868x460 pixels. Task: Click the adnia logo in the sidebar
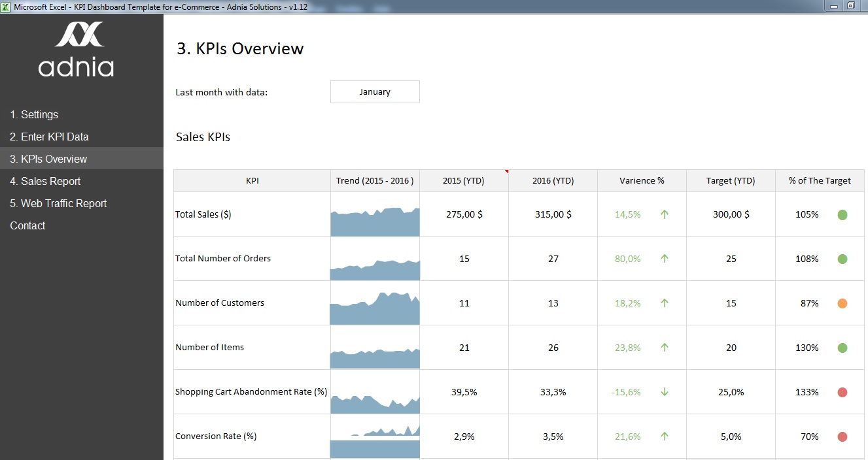(x=77, y=50)
